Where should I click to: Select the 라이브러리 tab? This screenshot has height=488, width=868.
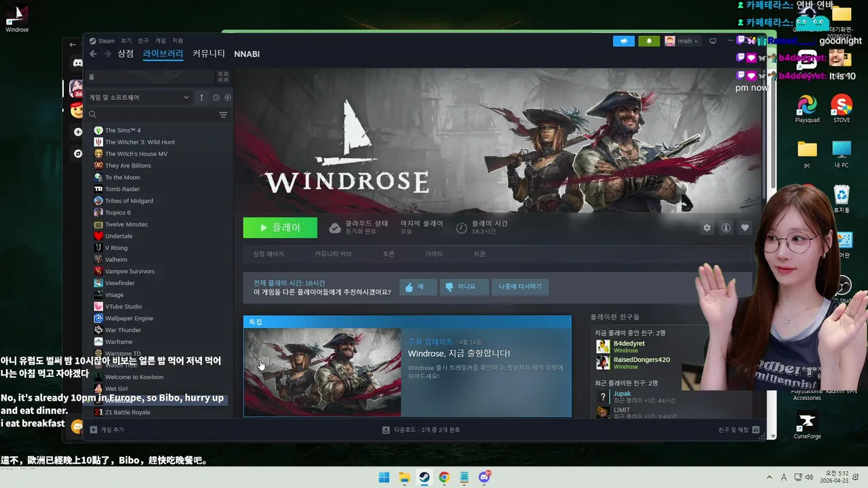point(163,54)
